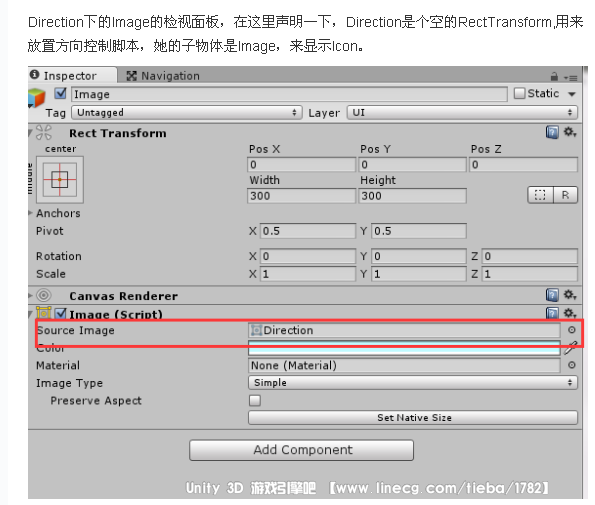Select the Color eyedropper tool

pyautogui.click(x=570, y=348)
